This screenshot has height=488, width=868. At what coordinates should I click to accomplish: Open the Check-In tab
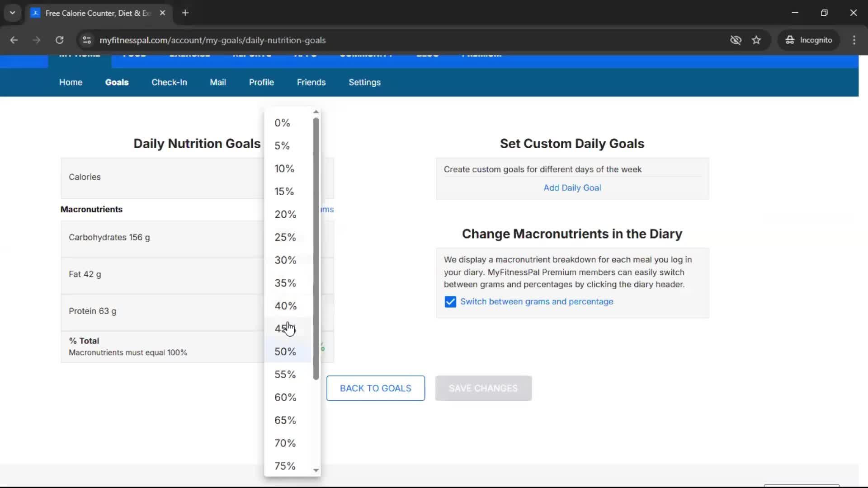169,82
